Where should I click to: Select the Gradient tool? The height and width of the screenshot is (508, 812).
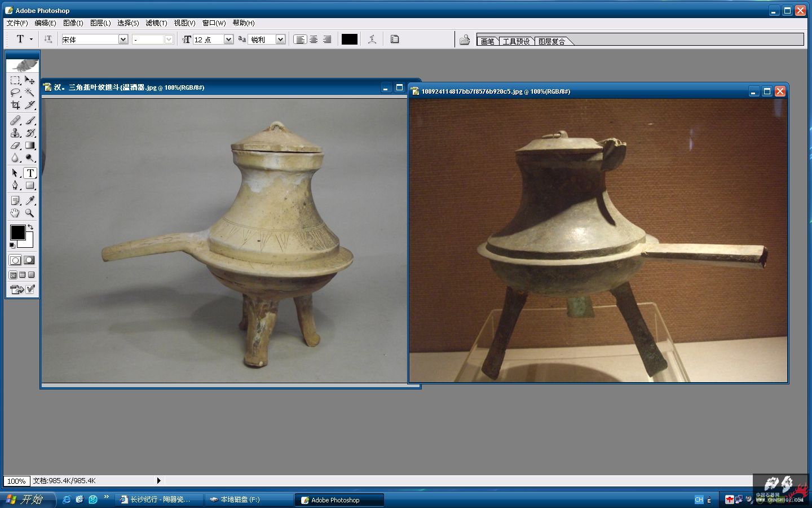tap(30, 145)
